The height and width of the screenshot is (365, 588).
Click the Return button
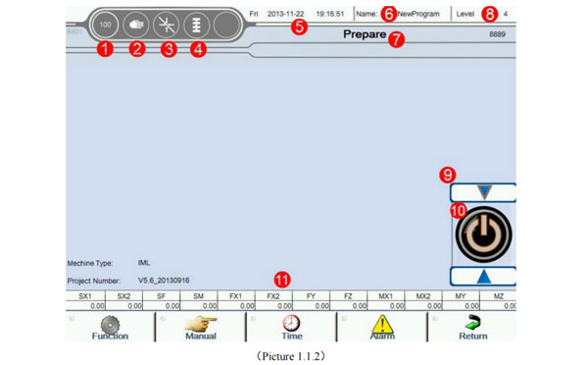[472, 328]
